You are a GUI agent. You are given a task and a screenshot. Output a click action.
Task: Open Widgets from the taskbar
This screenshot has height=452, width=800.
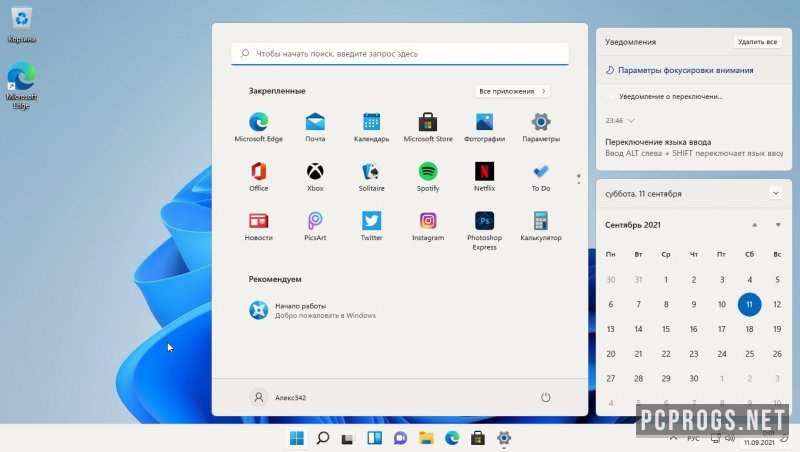374,438
